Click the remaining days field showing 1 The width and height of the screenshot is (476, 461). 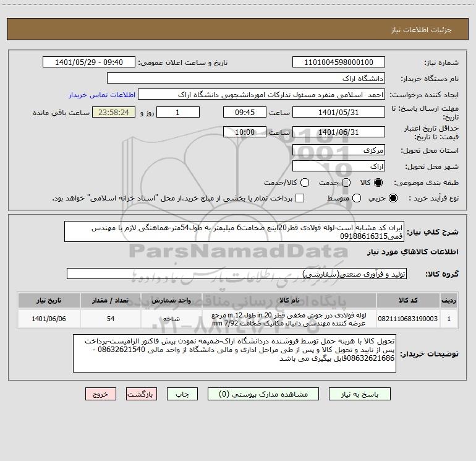(x=178, y=113)
